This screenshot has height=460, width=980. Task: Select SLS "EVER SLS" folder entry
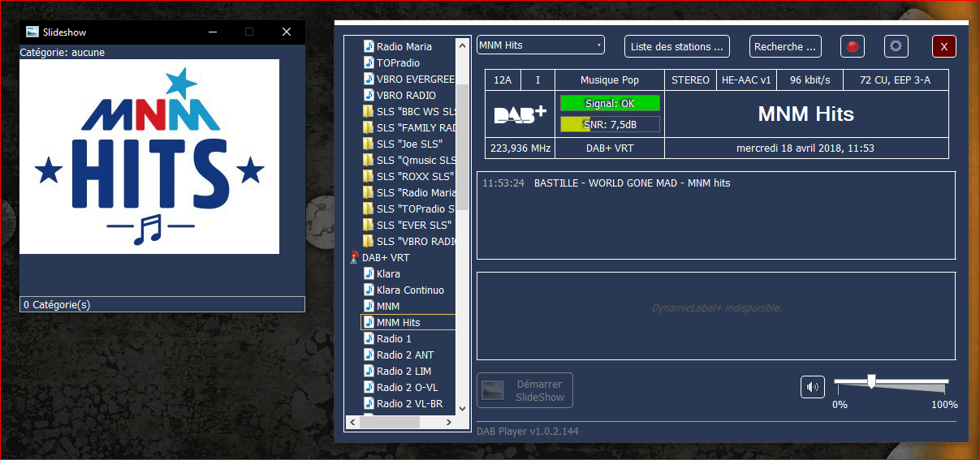tap(408, 225)
